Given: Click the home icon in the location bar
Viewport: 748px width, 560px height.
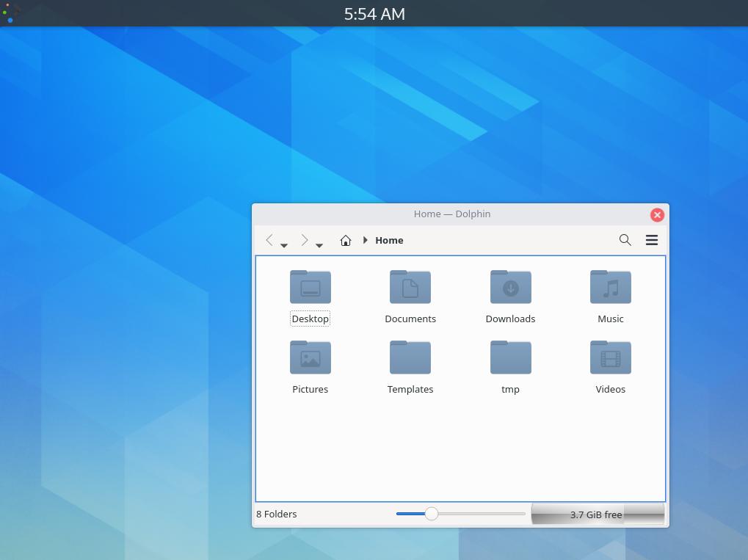Looking at the screenshot, I should coord(345,240).
